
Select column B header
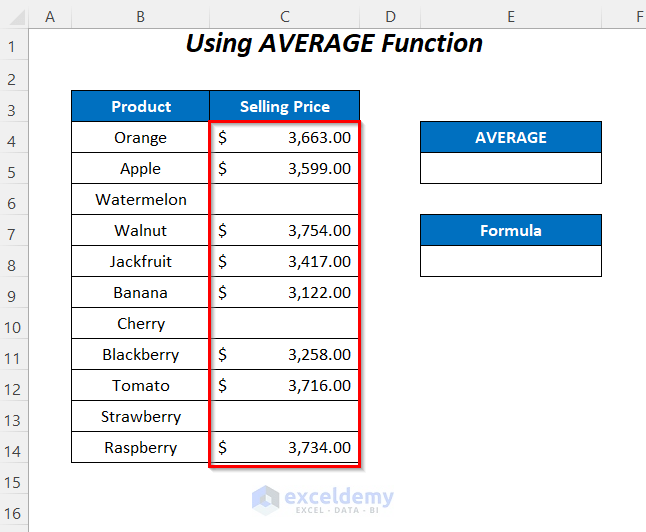click(x=140, y=17)
